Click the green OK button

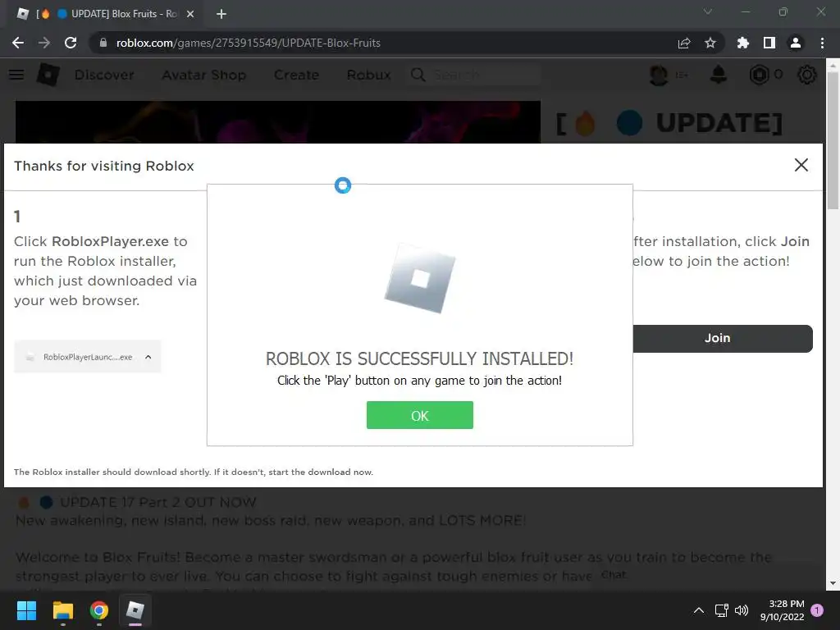click(x=419, y=415)
